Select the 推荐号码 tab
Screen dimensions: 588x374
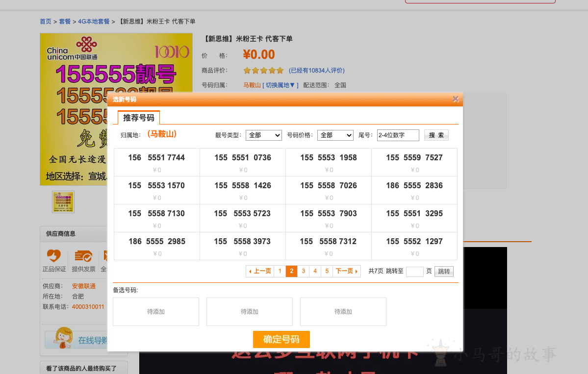(x=139, y=118)
